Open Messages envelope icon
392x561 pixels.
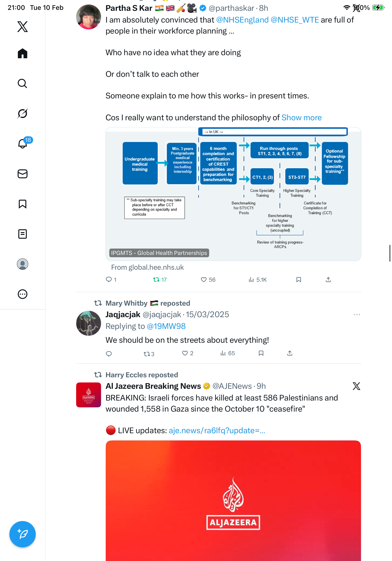click(x=23, y=174)
